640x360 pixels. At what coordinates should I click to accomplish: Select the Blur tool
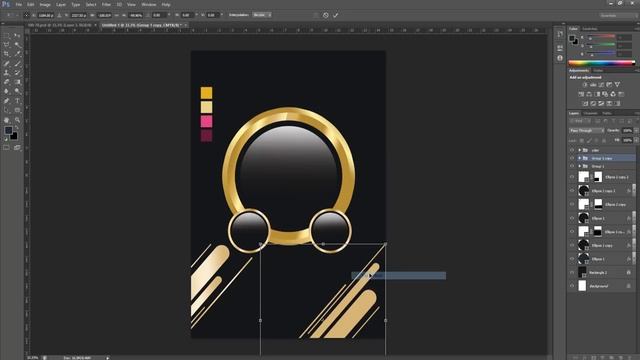click(7, 91)
